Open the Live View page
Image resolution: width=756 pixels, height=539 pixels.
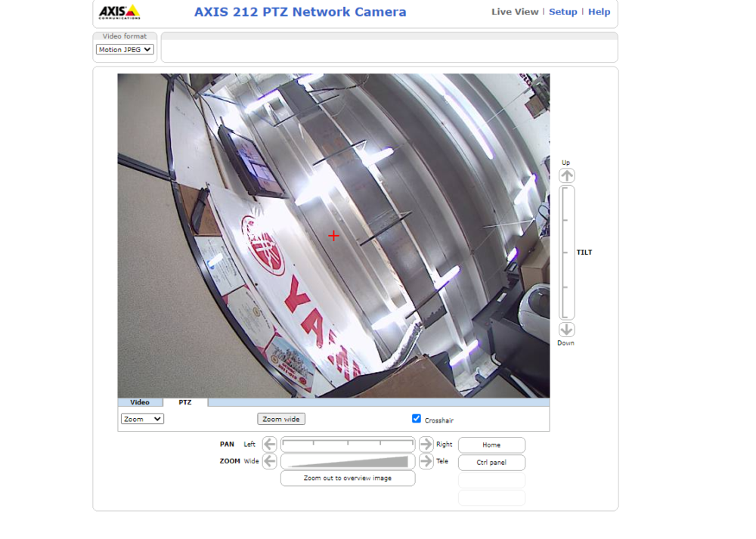[515, 12]
